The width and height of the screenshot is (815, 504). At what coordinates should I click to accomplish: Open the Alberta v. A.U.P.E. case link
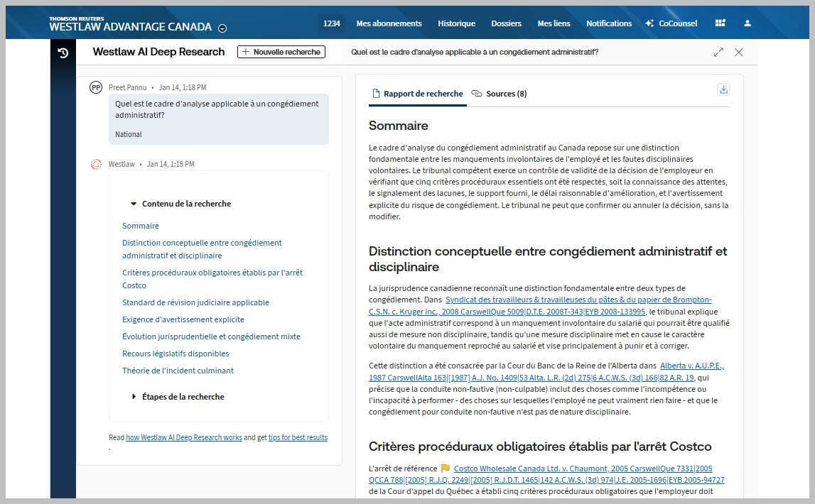(691, 366)
